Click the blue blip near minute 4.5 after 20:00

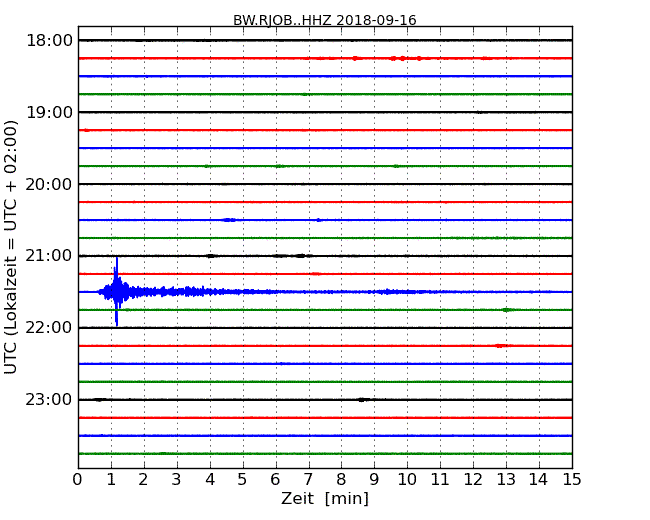pos(229,220)
